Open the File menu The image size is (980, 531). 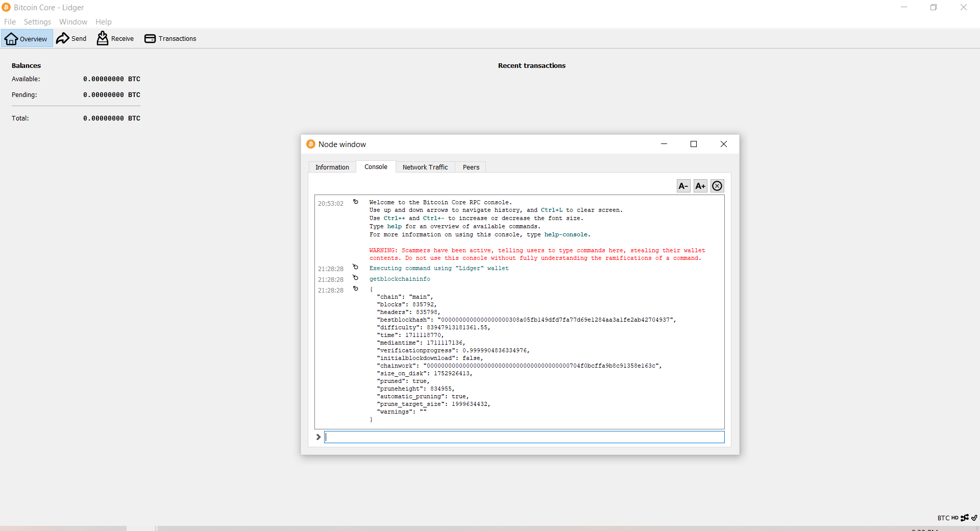[x=10, y=22]
